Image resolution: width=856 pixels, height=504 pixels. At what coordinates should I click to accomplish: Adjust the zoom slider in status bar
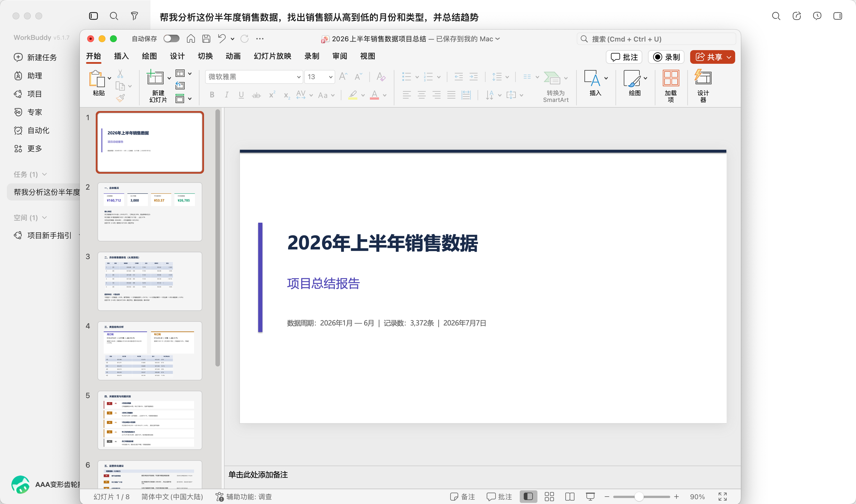pos(639,497)
